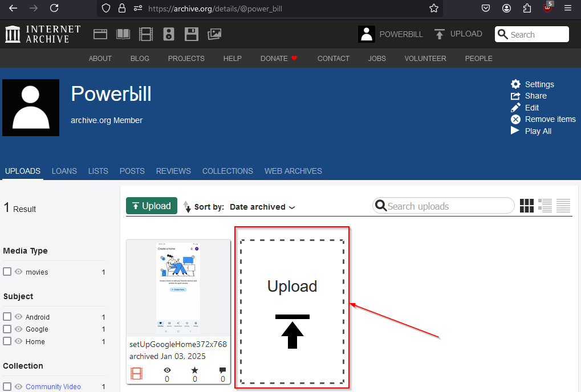Open the Video film icon

pos(146,34)
